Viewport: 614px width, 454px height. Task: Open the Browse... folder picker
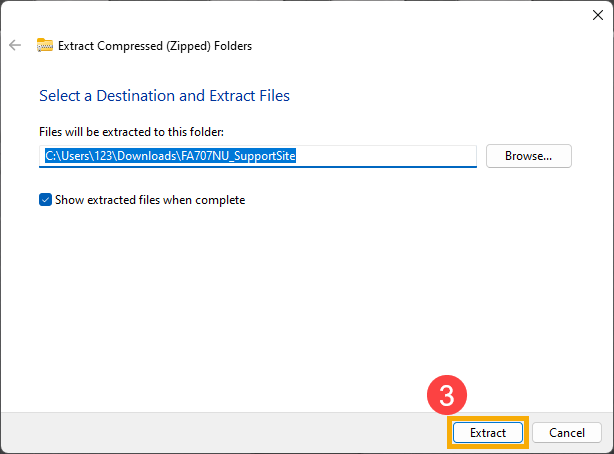529,156
